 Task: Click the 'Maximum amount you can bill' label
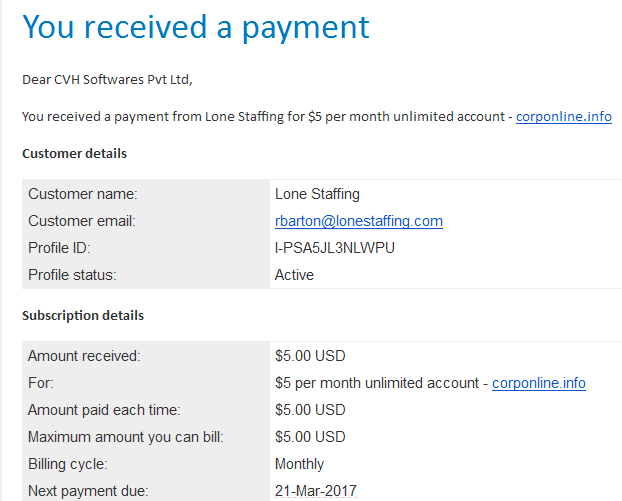pos(125,437)
